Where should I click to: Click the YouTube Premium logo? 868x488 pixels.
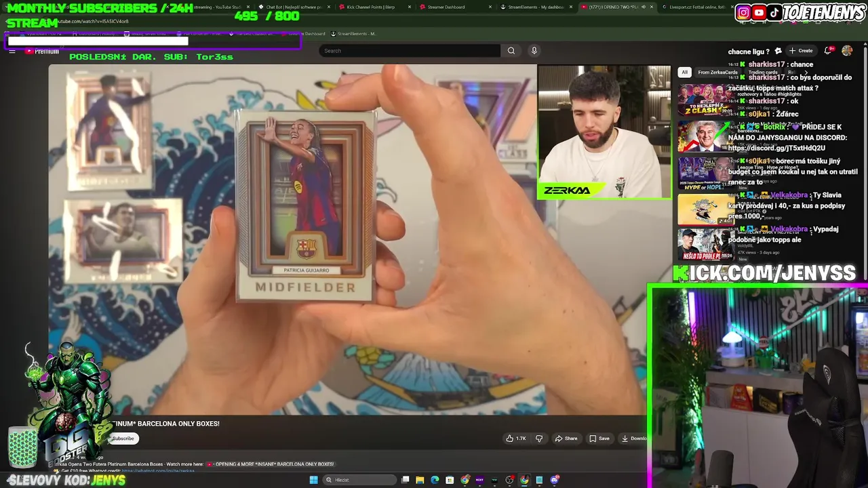tap(42, 51)
